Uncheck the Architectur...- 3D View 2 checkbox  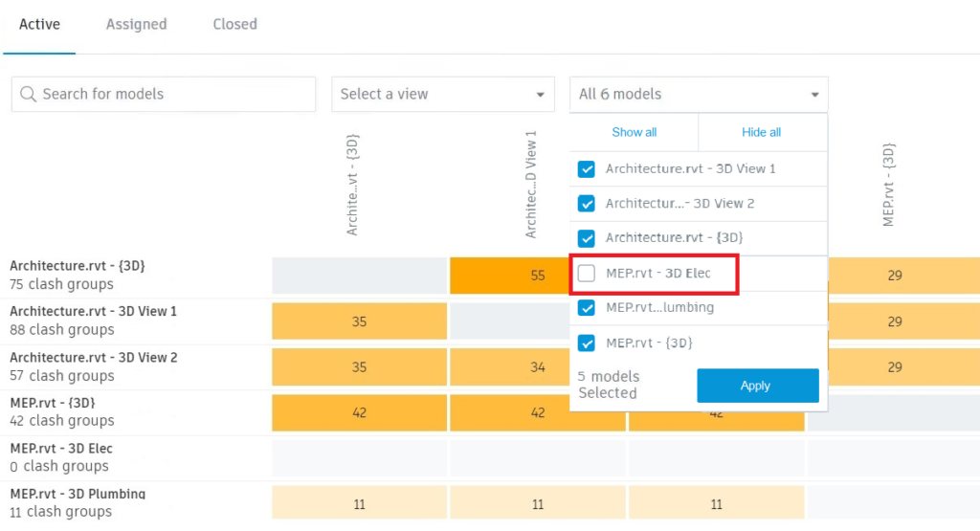(587, 204)
